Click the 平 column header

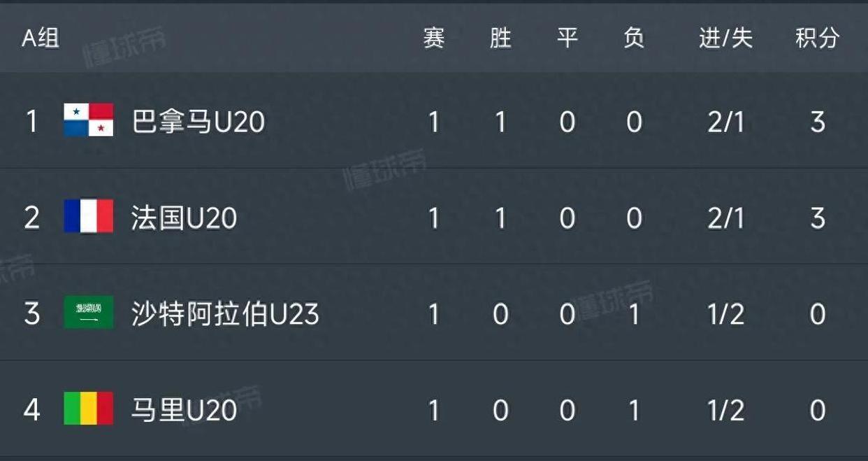(x=567, y=38)
